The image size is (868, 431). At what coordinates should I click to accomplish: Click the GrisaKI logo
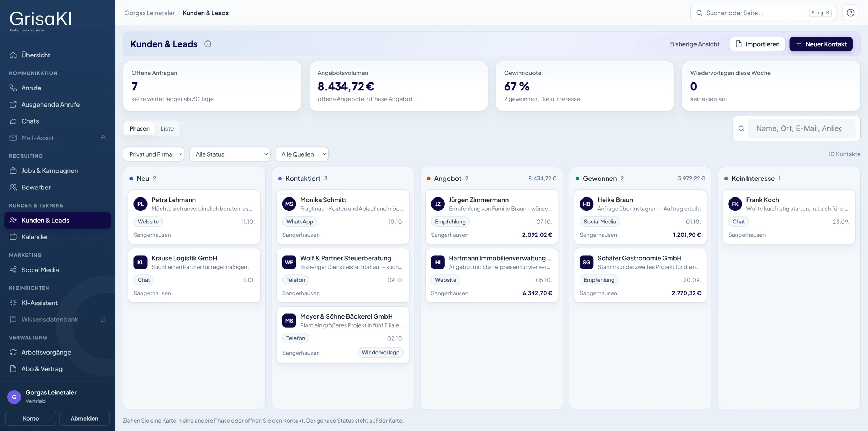tap(40, 21)
